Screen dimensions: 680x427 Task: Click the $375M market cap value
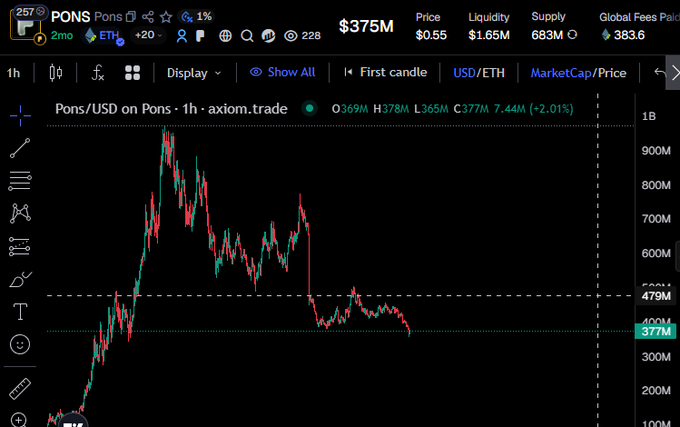366,26
